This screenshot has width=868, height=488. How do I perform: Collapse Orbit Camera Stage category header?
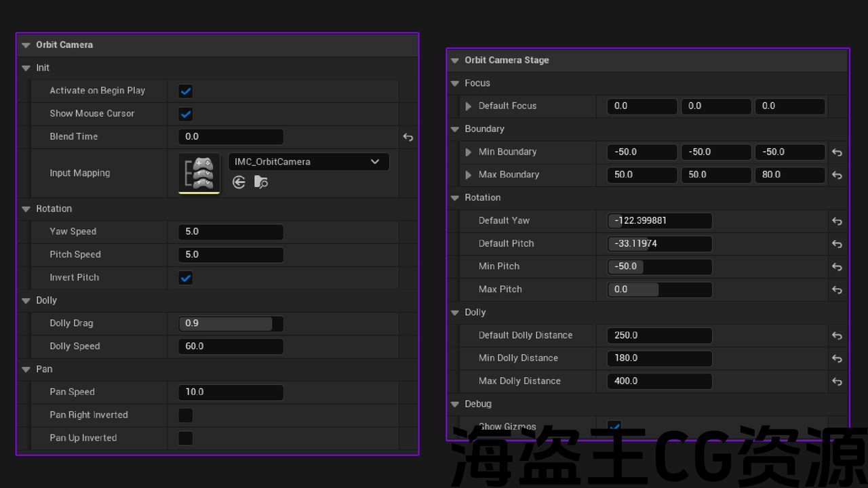(x=454, y=60)
